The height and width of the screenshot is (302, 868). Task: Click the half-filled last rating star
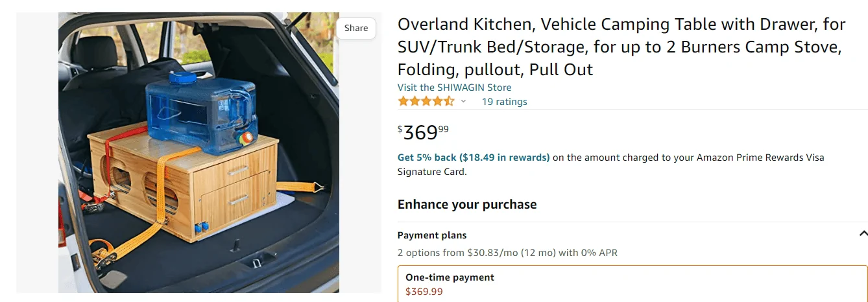tap(449, 102)
